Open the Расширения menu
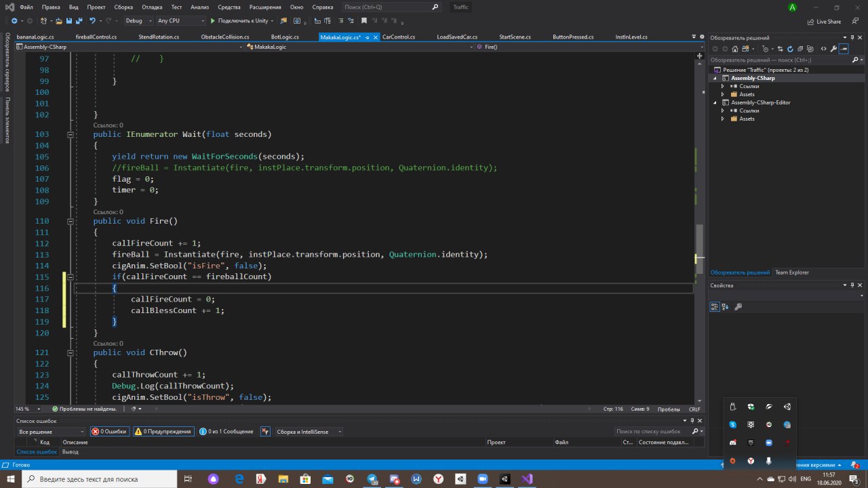 coord(265,7)
